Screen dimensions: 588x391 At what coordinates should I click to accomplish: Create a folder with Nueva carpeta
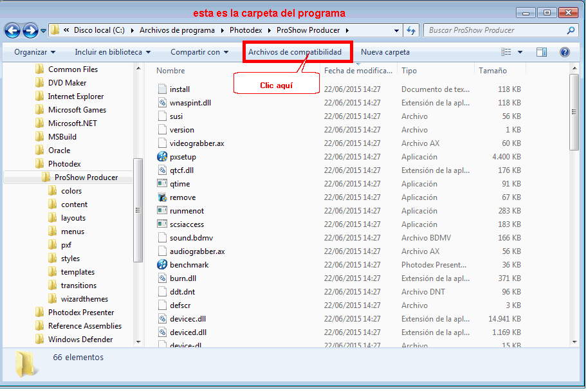coord(385,52)
